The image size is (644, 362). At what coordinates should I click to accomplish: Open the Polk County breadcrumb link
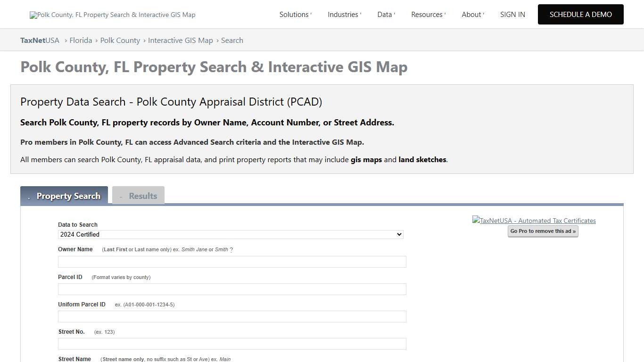(120, 40)
